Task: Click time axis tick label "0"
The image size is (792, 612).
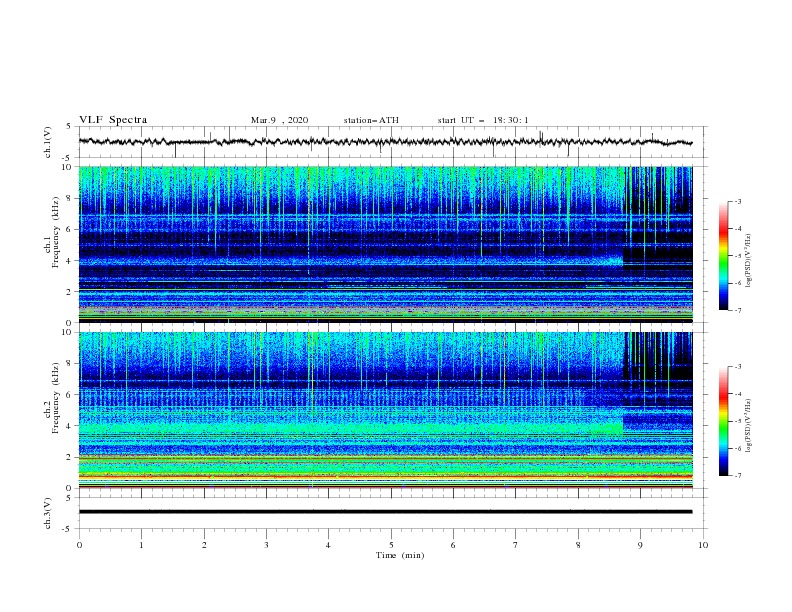Action: click(79, 545)
